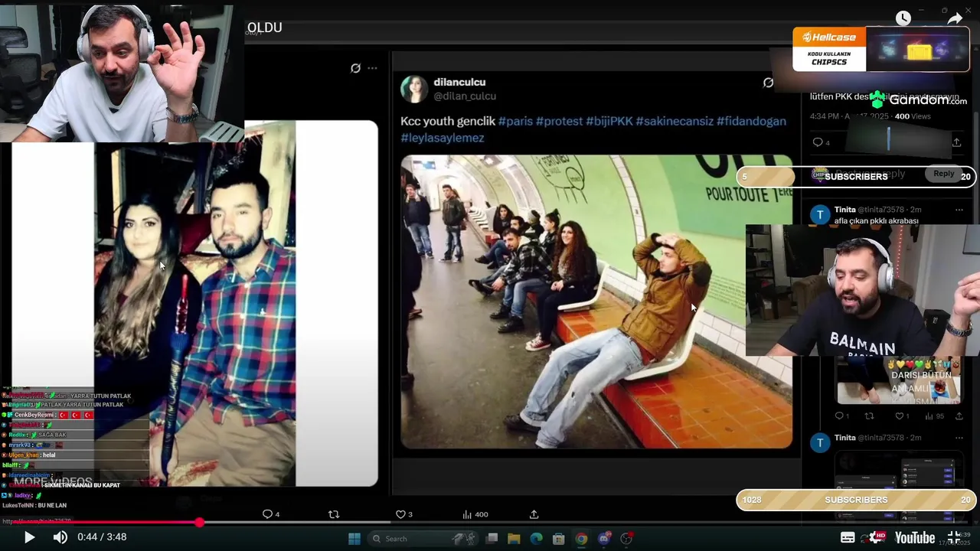Open dilanculcu profile avatar
Viewport: 980px width, 551px height.
pos(414,89)
